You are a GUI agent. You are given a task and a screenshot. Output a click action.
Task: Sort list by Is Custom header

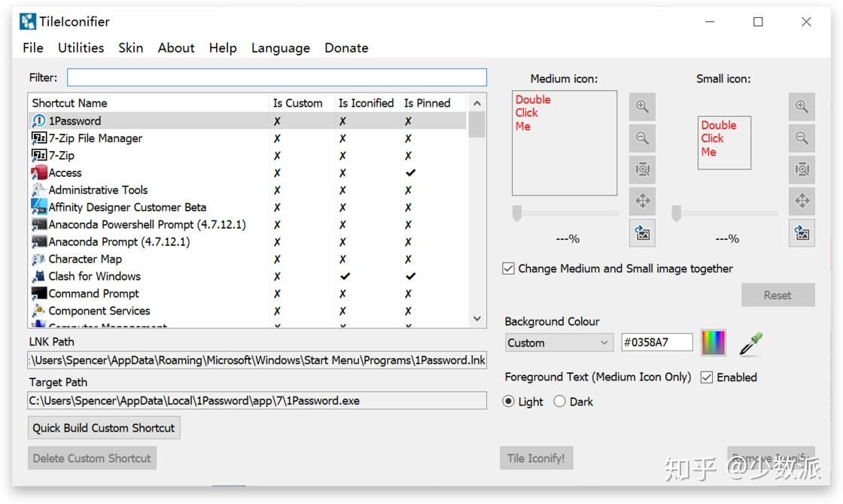(x=302, y=102)
